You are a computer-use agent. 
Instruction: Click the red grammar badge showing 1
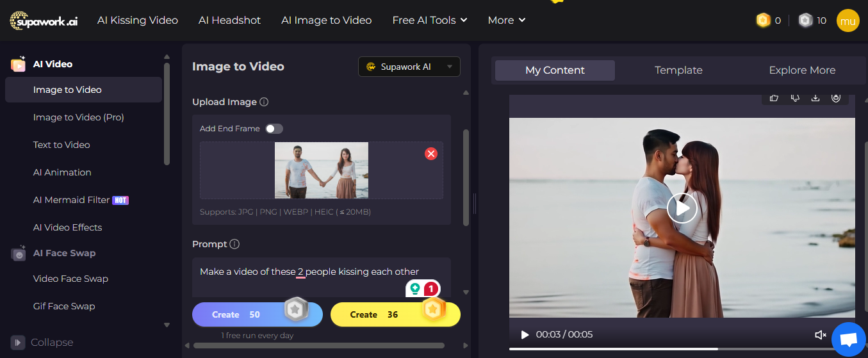point(431,288)
